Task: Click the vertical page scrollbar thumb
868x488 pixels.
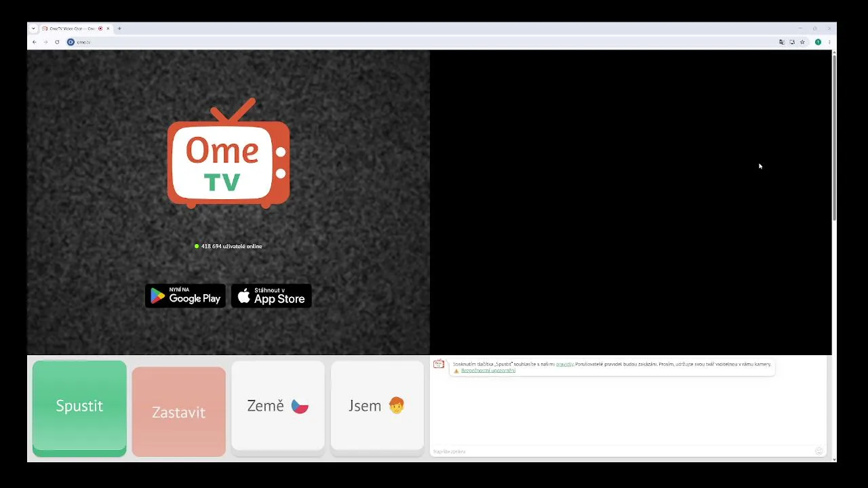Action: pos(834,138)
